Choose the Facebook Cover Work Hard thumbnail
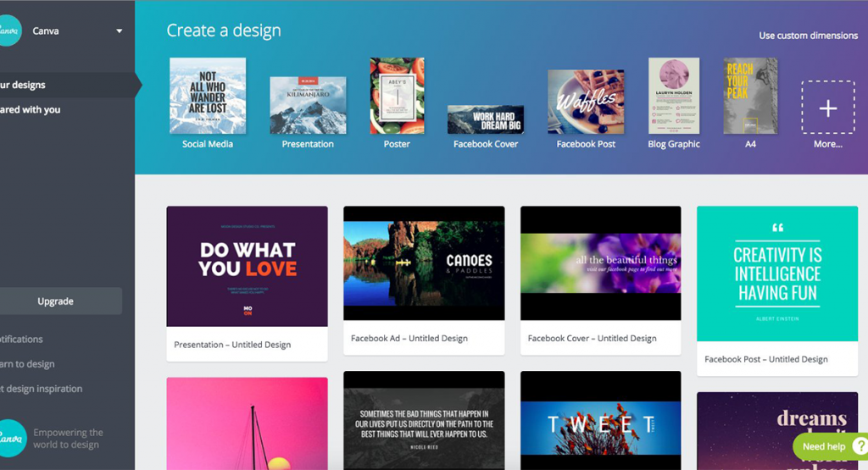The width and height of the screenshot is (868, 470). pyautogui.click(x=486, y=119)
